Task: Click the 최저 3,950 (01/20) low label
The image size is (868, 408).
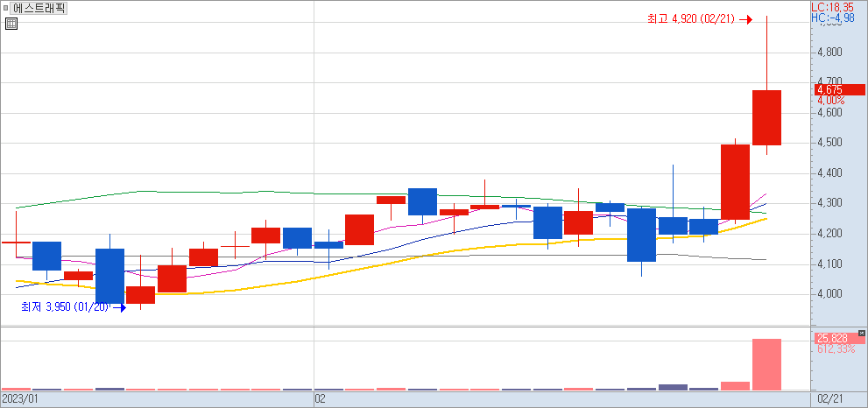Action: pos(66,306)
